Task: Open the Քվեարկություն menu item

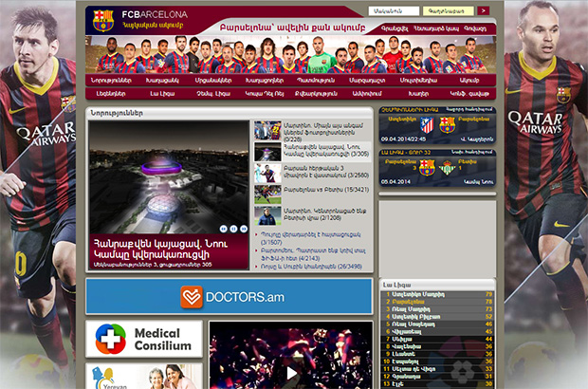Action: tap(316, 93)
